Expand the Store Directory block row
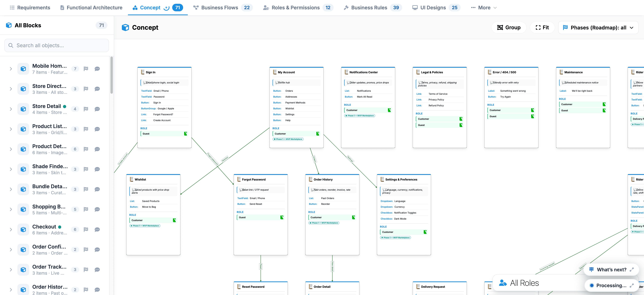 pyautogui.click(x=11, y=89)
